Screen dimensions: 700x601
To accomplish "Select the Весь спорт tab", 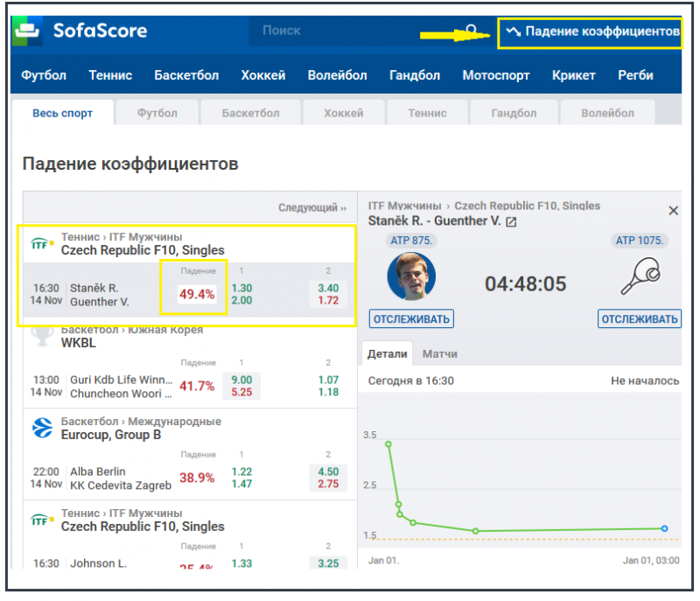I will pyautogui.click(x=62, y=113).
